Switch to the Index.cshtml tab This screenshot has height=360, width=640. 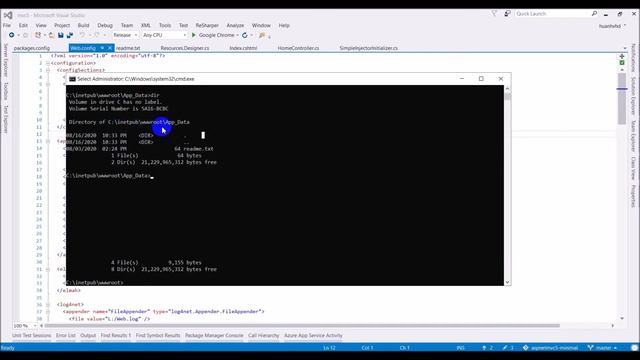tap(243, 48)
